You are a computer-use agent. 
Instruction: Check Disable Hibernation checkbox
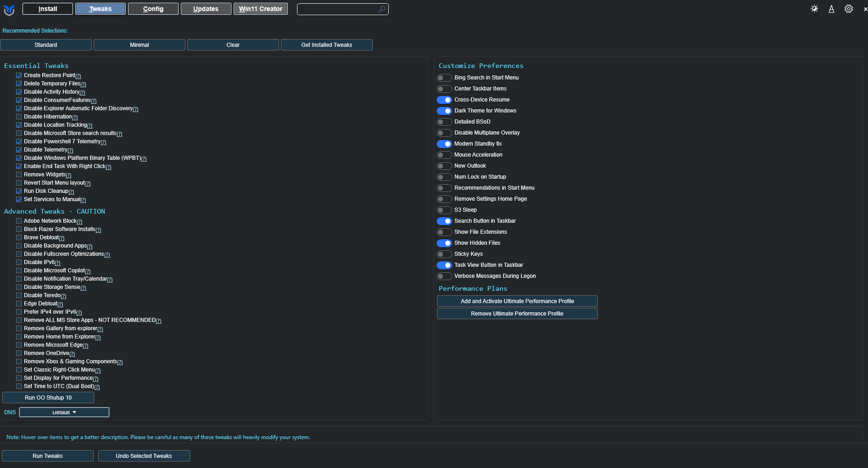(x=19, y=117)
